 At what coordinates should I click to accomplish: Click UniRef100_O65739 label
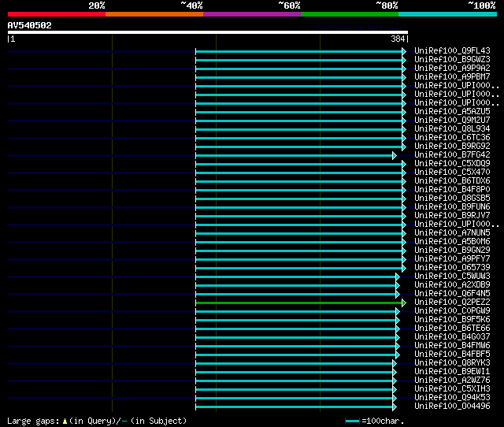[x=452, y=268]
